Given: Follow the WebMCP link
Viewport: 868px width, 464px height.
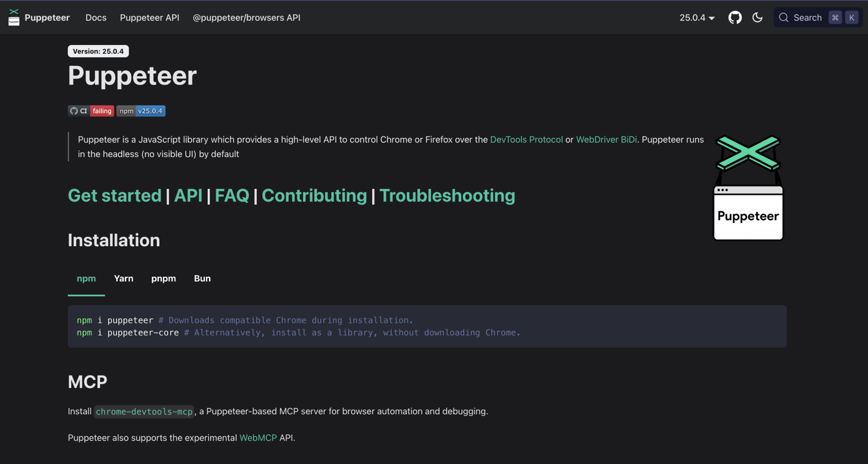Looking at the screenshot, I should (x=258, y=438).
